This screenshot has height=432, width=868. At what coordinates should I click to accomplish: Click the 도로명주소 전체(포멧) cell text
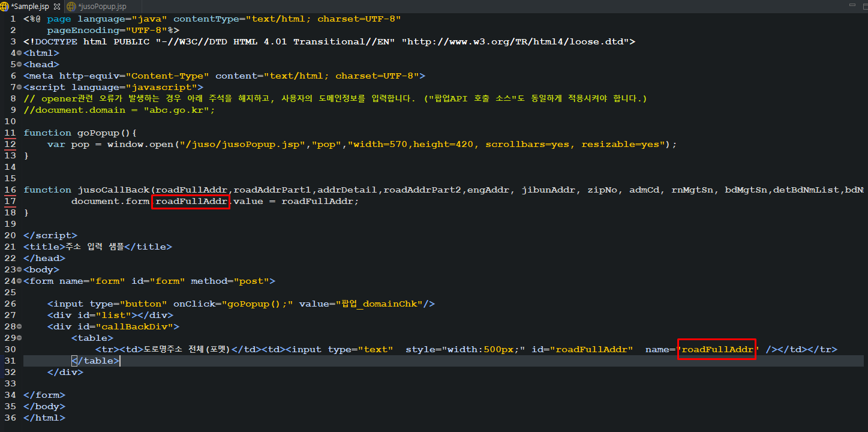pyautogui.click(x=187, y=349)
